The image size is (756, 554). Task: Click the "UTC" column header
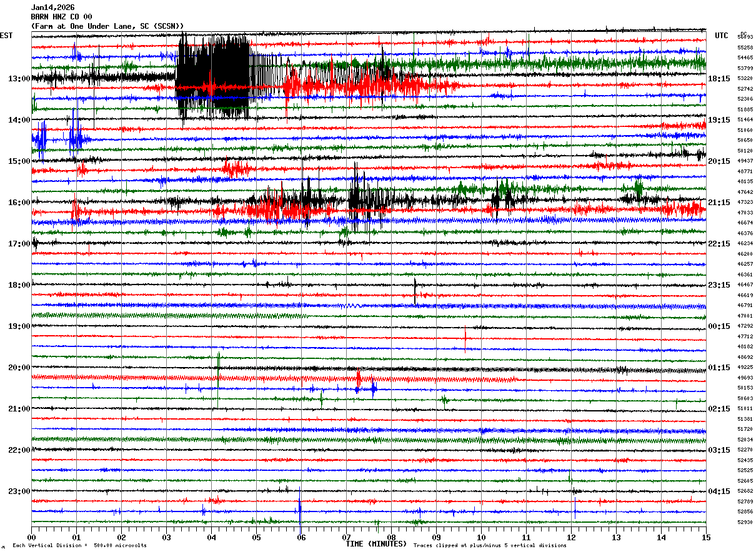[722, 36]
